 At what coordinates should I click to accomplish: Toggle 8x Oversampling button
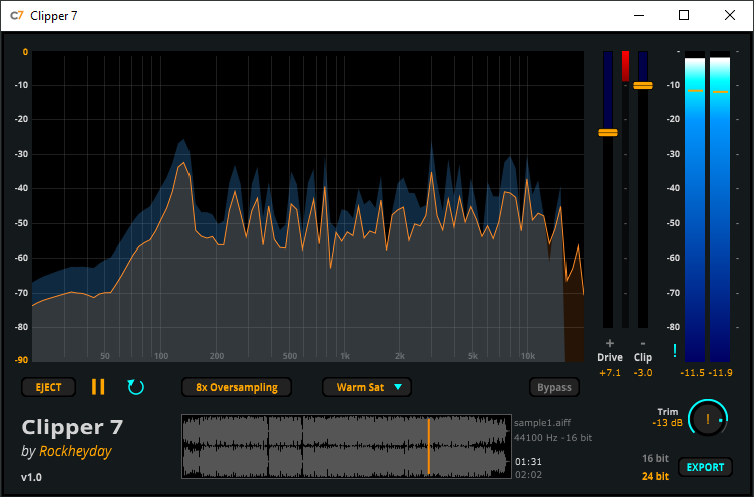pos(237,387)
